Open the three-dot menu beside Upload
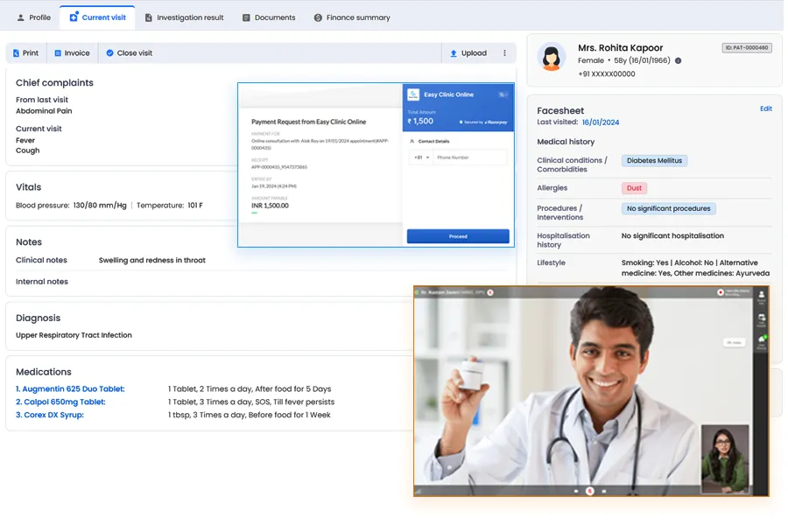Image resolution: width=788 pixels, height=532 pixels. [505, 52]
